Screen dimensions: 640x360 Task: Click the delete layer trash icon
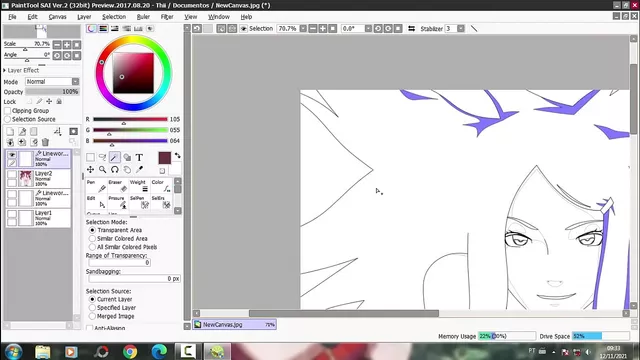click(45, 142)
